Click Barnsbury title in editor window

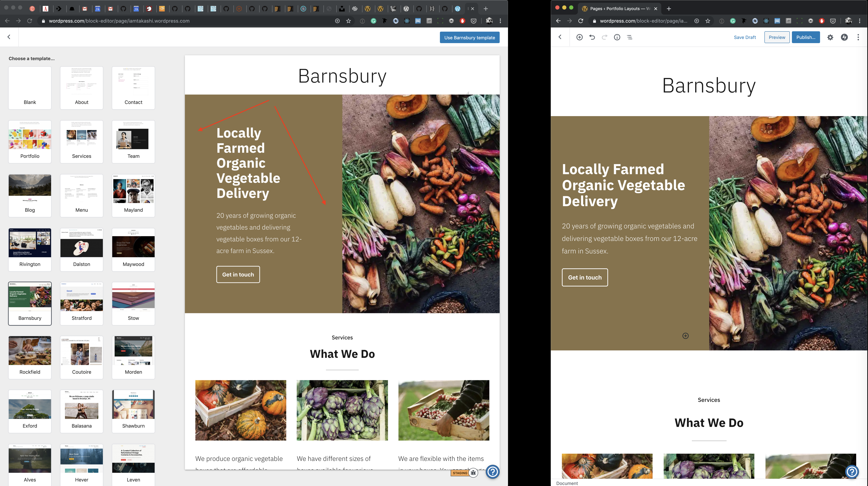[709, 86]
